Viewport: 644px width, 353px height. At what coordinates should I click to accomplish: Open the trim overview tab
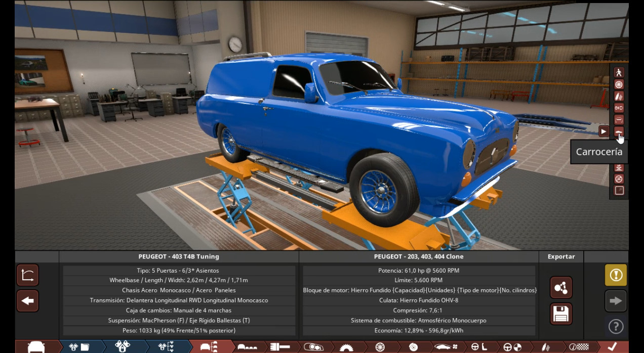pyautogui.click(x=209, y=346)
